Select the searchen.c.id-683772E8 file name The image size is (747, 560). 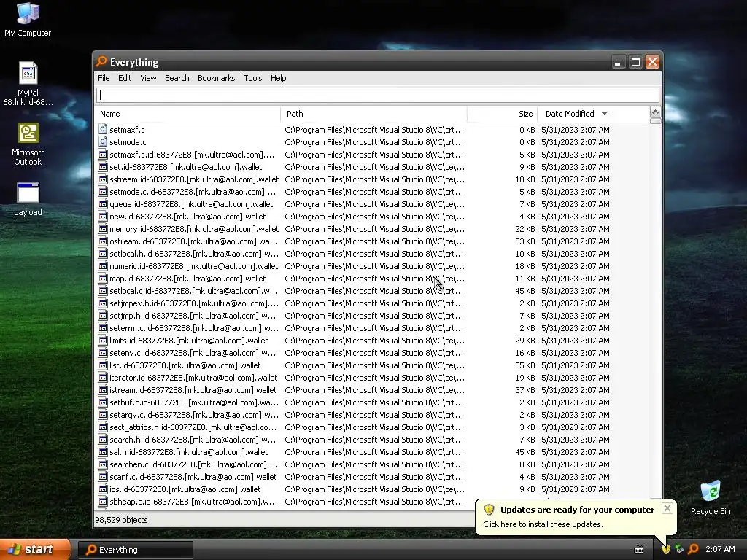(194, 464)
